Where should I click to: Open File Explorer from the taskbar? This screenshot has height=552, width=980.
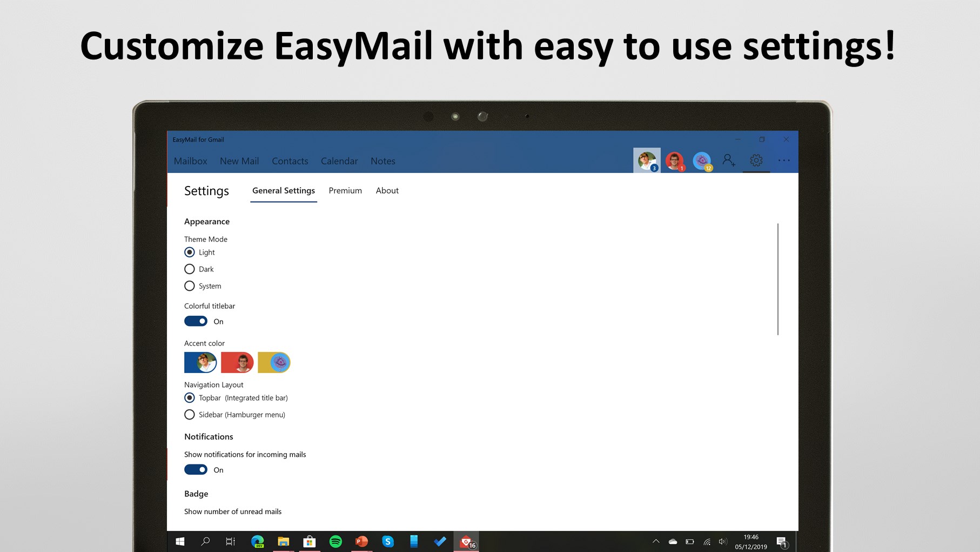(x=284, y=541)
